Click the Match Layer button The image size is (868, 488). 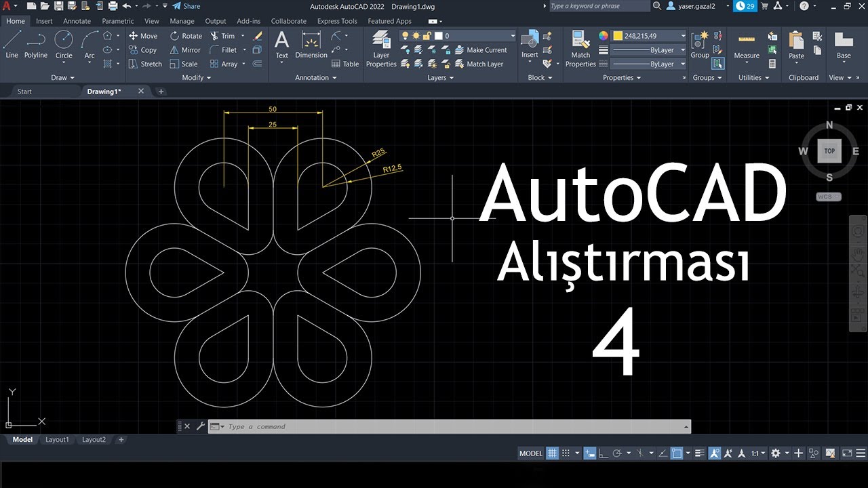pyautogui.click(x=479, y=64)
